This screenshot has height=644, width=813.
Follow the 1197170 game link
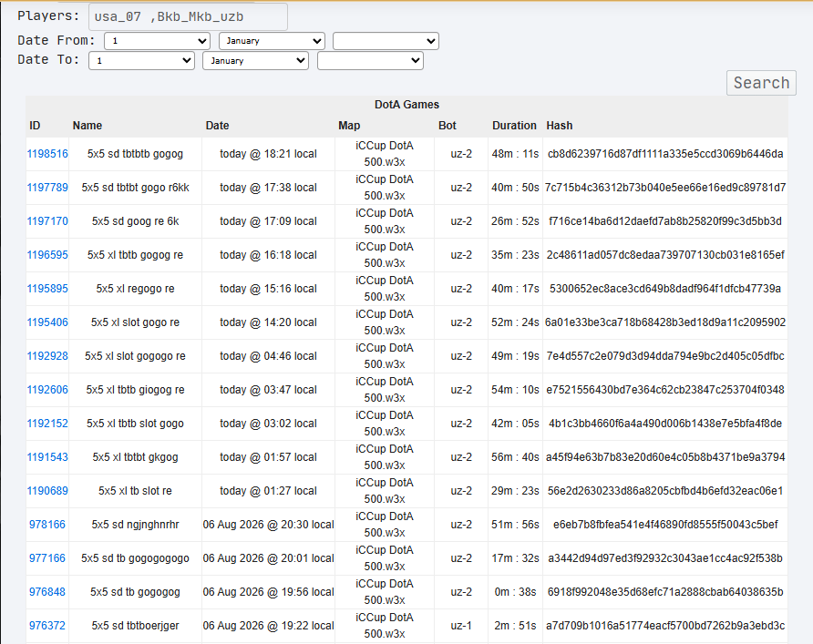coord(47,221)
